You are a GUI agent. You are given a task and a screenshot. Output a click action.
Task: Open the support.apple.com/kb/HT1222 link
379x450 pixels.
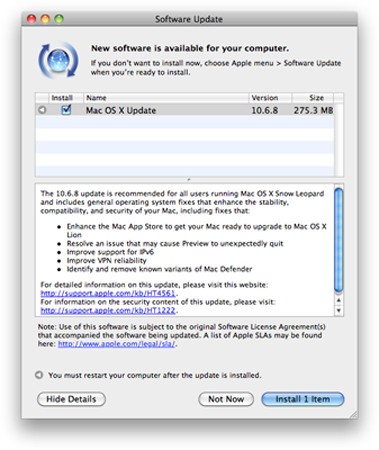pos(108,310)
